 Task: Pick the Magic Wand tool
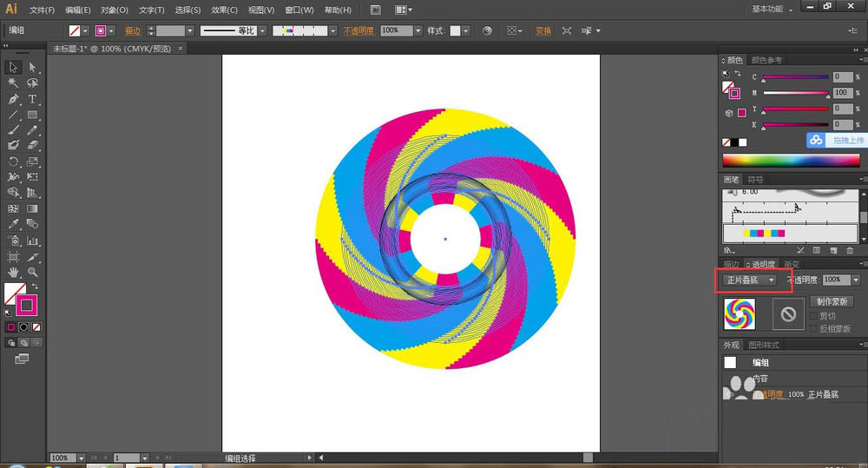click(14, 83)
